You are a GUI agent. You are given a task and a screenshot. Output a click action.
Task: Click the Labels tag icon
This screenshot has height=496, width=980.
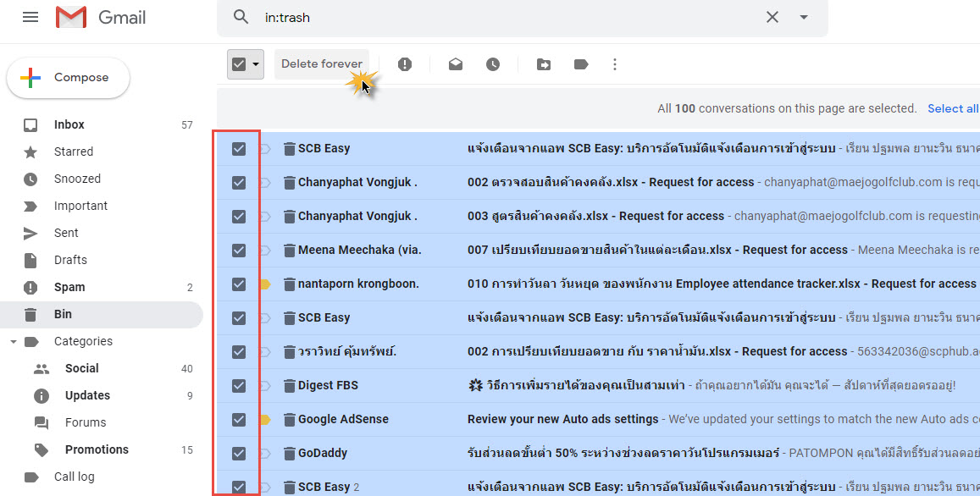tap(581, 64)
